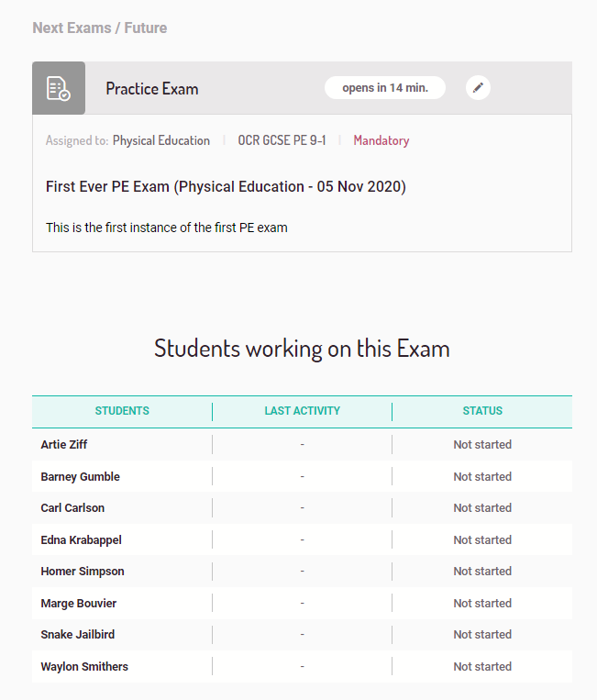The height and width of the screenshot is (700, 597).
Task: Click the OCR GCSE PE 9-1 label
Action: (282, 140)
